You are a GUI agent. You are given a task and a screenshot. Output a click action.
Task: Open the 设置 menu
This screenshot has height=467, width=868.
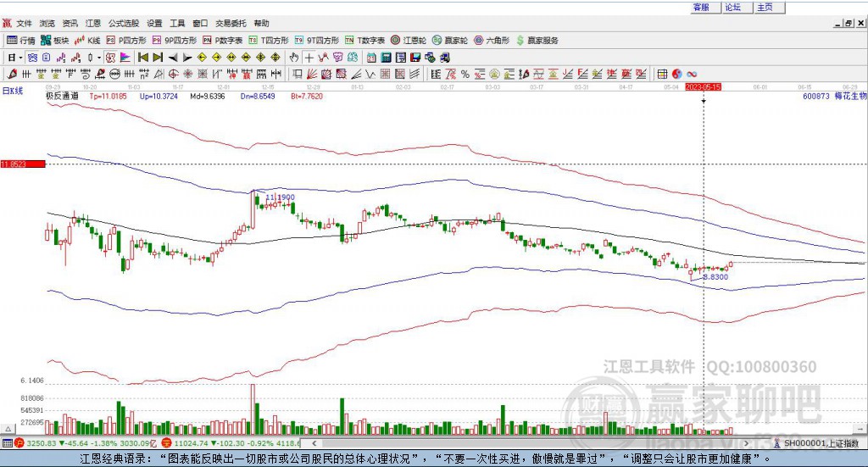(154, 23)
